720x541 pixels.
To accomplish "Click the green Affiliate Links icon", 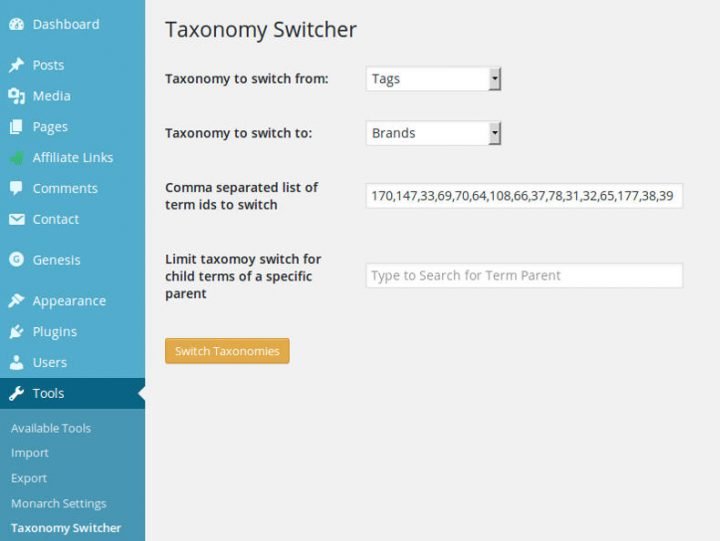I will click(17, 158).
